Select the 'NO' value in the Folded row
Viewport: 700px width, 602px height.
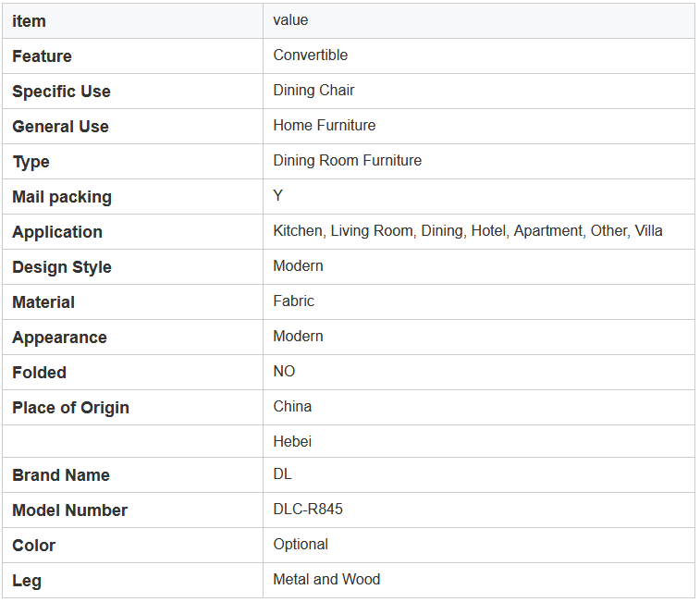point(284,371)
